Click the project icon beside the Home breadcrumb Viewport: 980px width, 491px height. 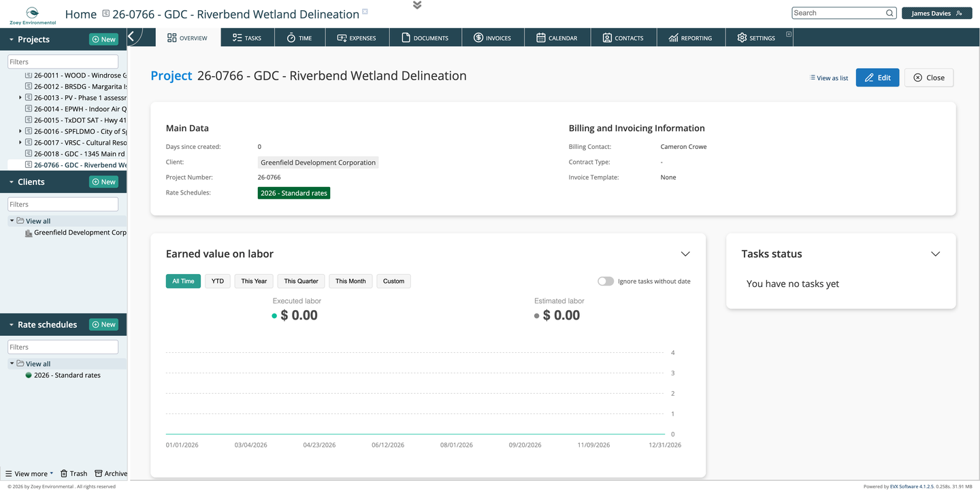click(105, 14)
